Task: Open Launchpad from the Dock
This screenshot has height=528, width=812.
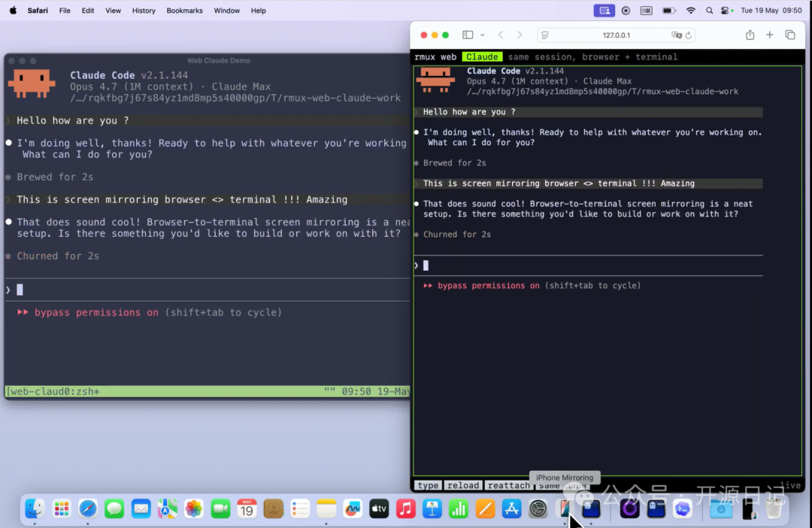Action: click(x=62, y=509)
